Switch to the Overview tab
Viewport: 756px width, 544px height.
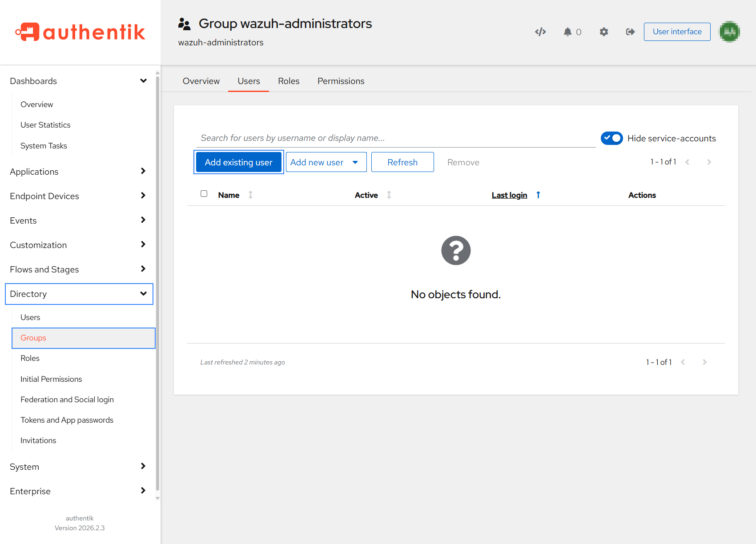(x=201, y=81)
